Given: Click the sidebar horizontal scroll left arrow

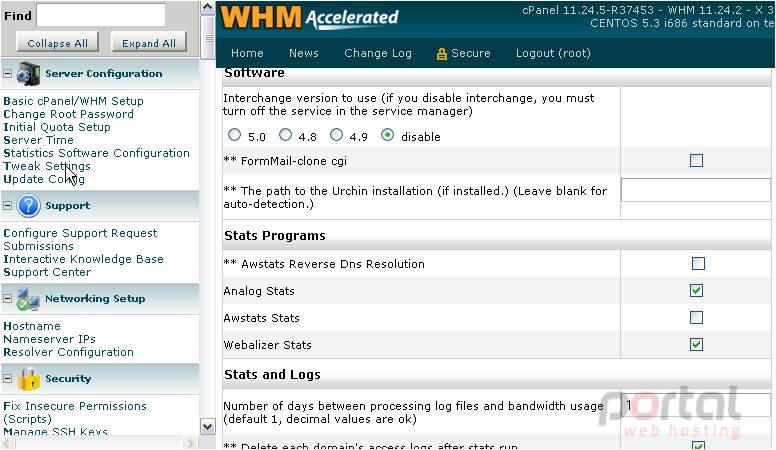Looking at the screenshot, I should click(8, 443).
